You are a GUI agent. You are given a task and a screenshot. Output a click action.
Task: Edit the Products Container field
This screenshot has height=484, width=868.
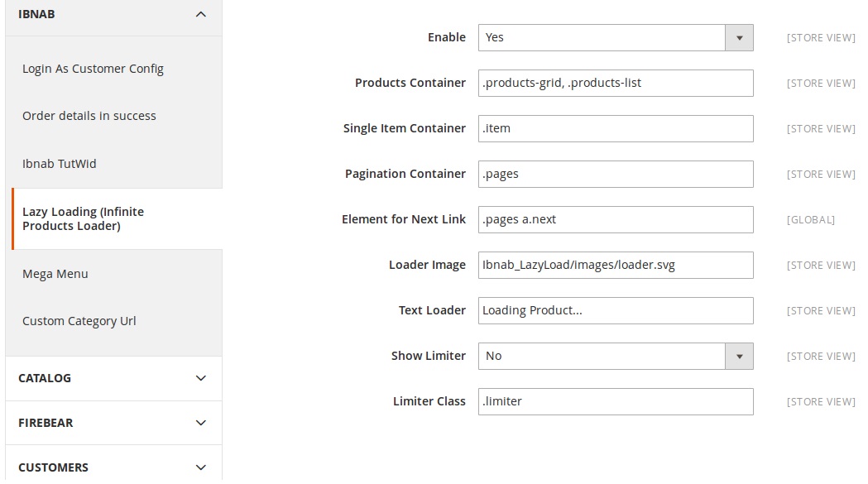(x=615, y=83)
